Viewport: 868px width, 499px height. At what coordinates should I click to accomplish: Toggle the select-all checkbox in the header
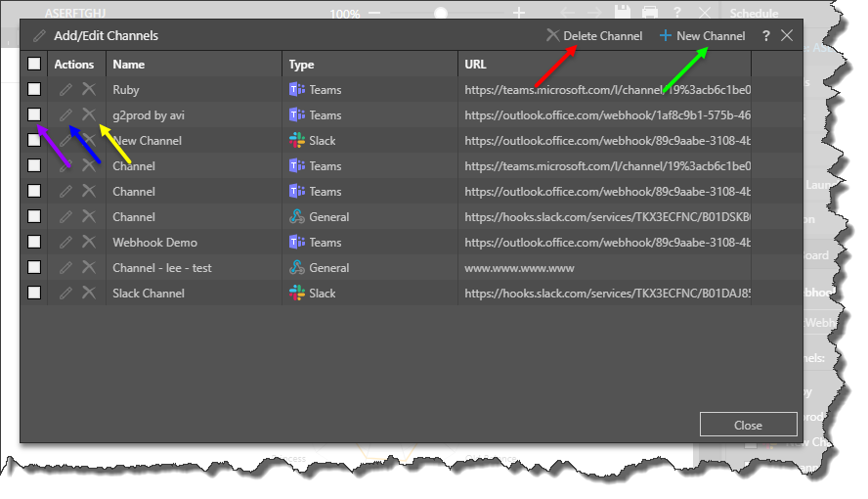click(x=34, y=64)
